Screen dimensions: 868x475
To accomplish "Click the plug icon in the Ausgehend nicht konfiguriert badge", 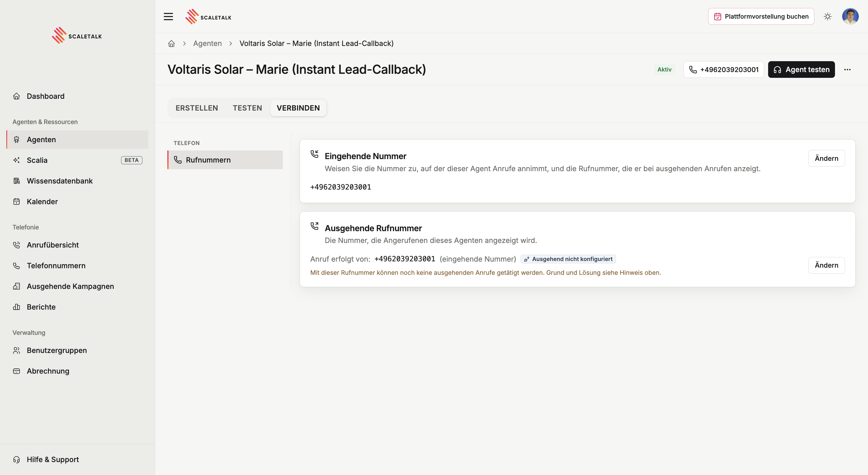I will coord(527,259).
